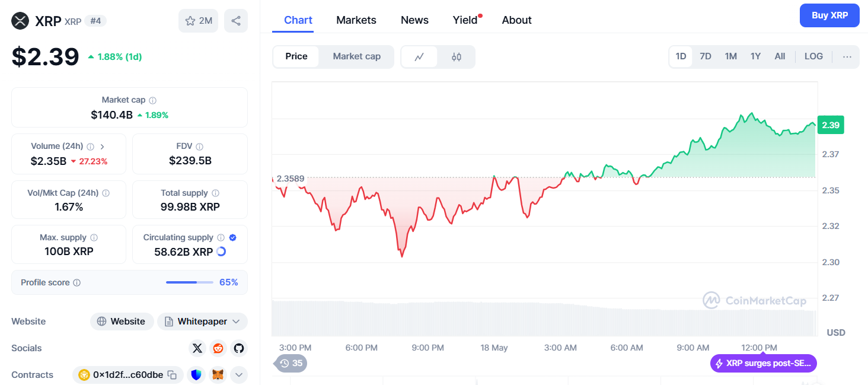Expand the Whitepaper dropdown
868x385 pixels.
pyautogui.click(x=202, y=322)
